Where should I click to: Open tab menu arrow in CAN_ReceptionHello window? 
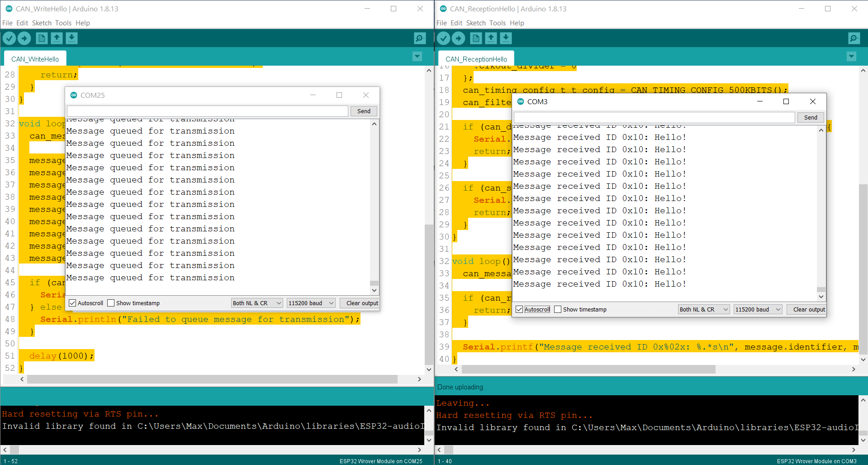coord(851,57)
